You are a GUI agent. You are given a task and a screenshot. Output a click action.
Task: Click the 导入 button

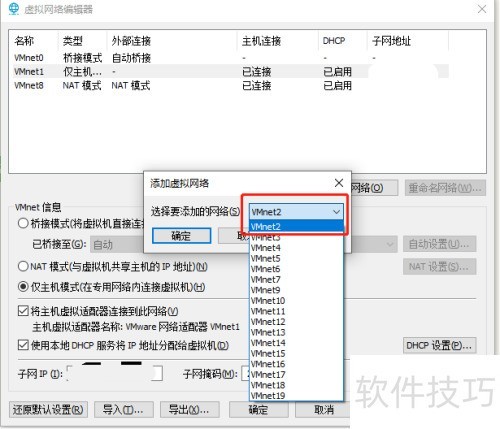click(x=123, y=410)
